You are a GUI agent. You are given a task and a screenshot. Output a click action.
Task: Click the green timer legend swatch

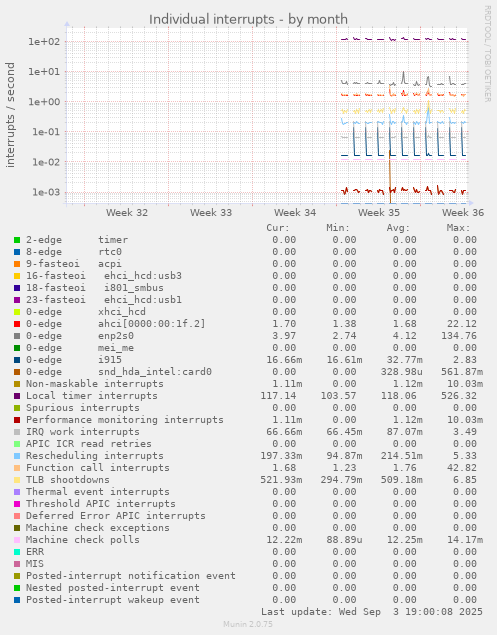pos(17,240)
